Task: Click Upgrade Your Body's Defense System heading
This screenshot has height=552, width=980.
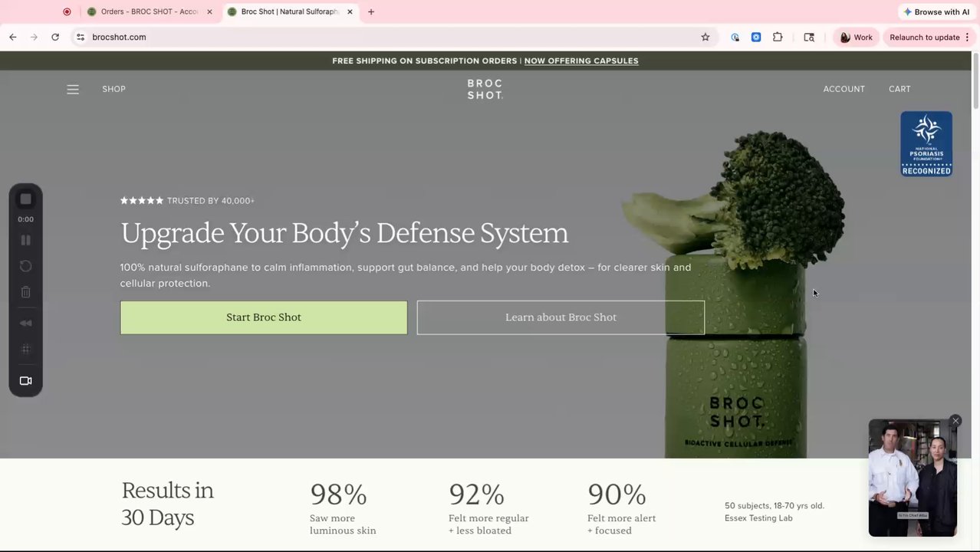Action: 344,233
